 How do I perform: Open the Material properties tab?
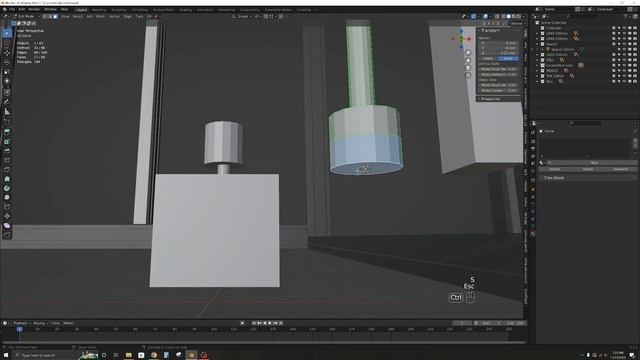click(533, 234)
